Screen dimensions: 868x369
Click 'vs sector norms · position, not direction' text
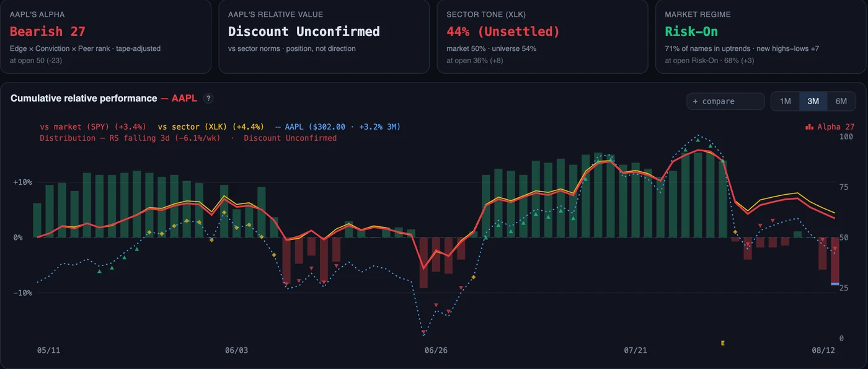[292, 48]
